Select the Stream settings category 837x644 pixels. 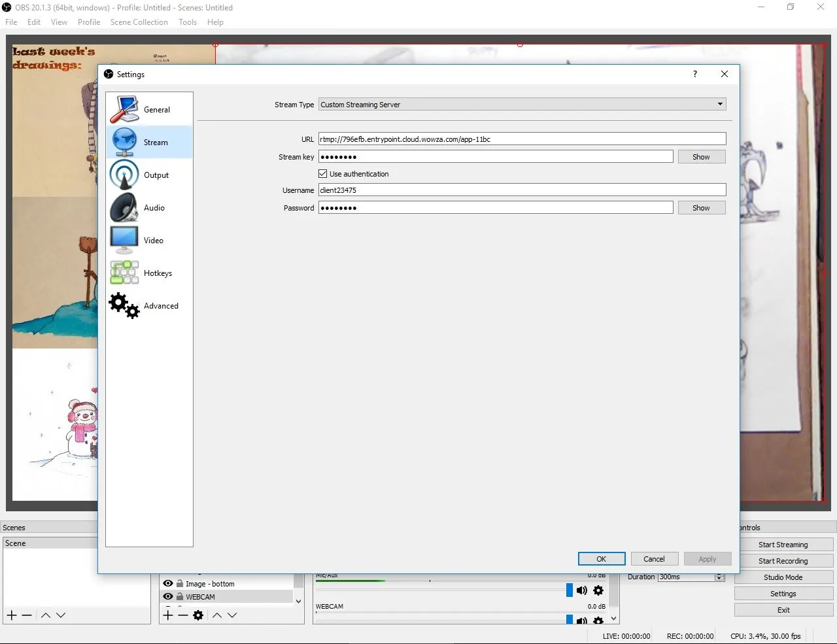(x=149, y=142)
